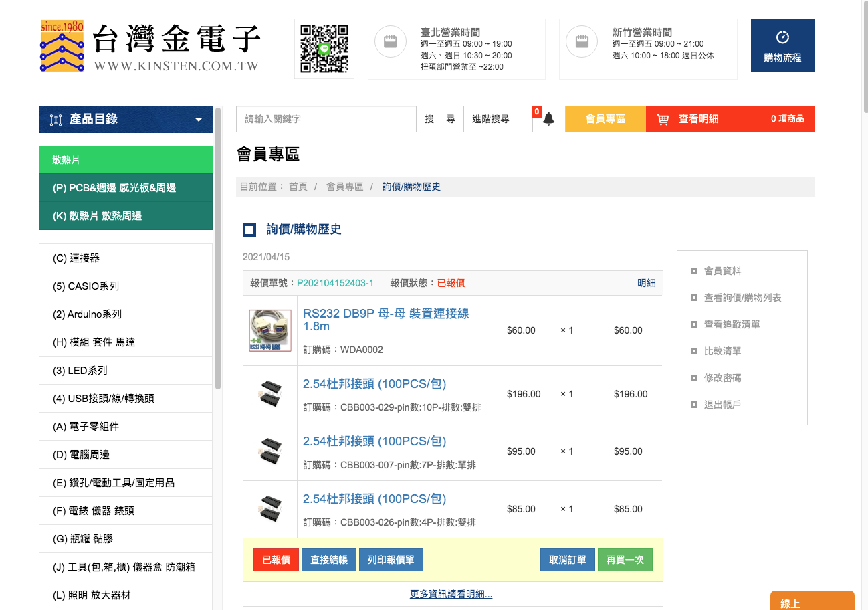Click the sidebar category scrollbar
Screen dimensions: 868x610
218,247
